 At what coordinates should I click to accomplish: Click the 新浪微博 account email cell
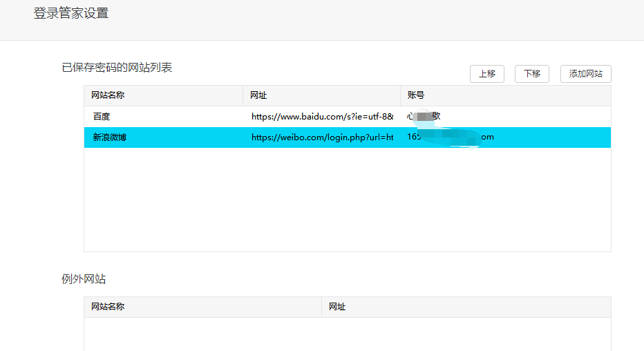pos(450,137)
